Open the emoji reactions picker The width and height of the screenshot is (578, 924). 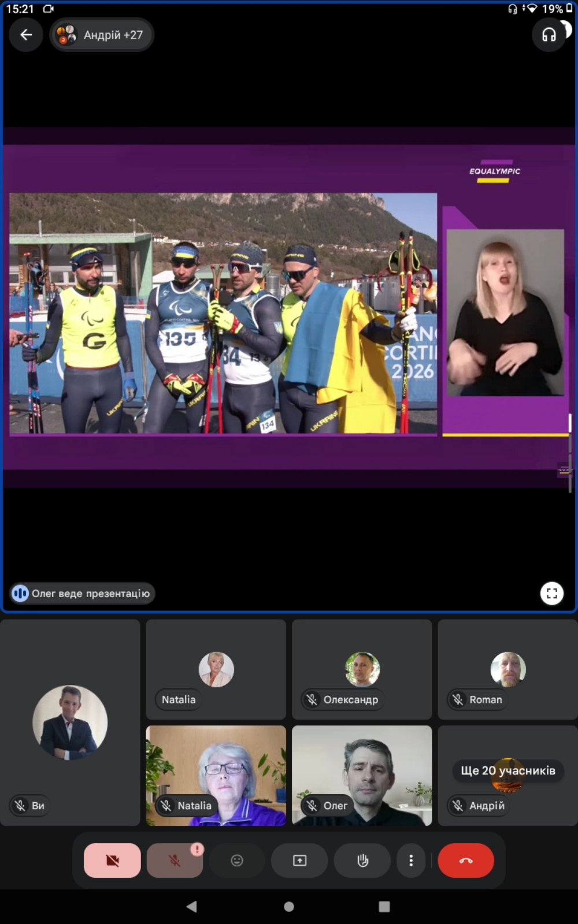coord(237,860)
